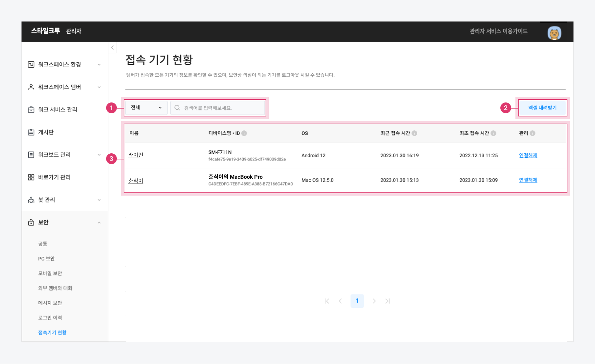Image resolution: width=595 pixels, height=364 pixels.
Task: Open the 전체 filter dropdown
Action: coord(146,108)
